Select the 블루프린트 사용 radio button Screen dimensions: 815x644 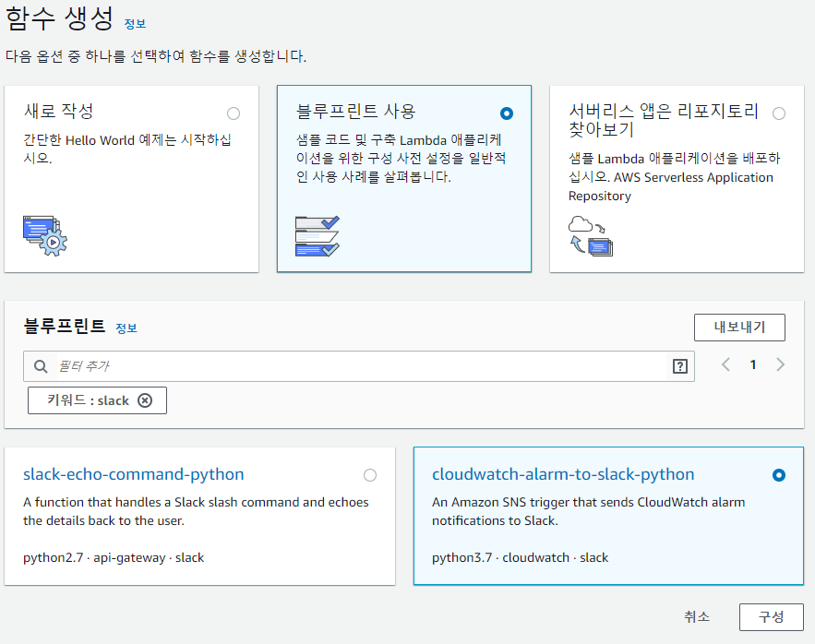pos(506,113)
